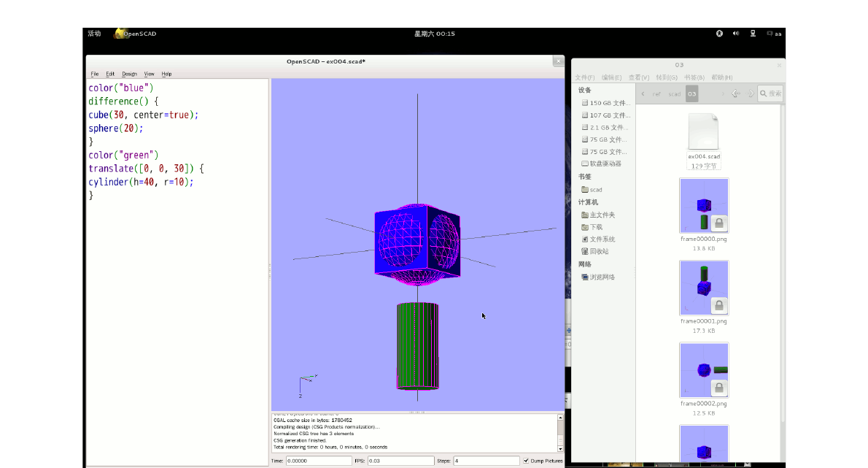Open the user menu aa
This screenshot has height=468, width=868.
coord(774,34)
